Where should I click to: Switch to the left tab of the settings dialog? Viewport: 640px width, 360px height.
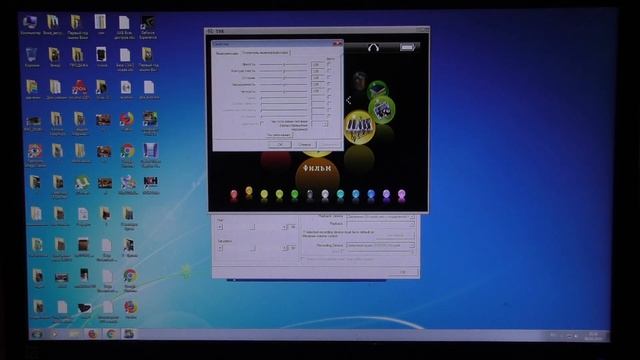(x=227, y=53)
